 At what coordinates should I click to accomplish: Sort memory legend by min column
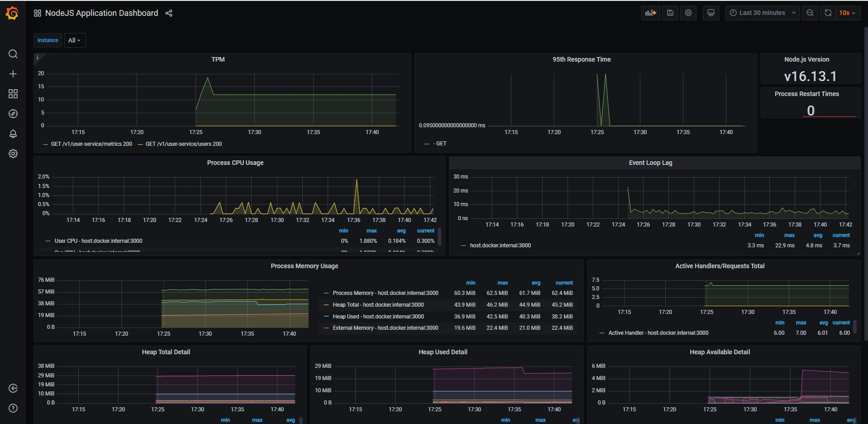tap(471, 283)
